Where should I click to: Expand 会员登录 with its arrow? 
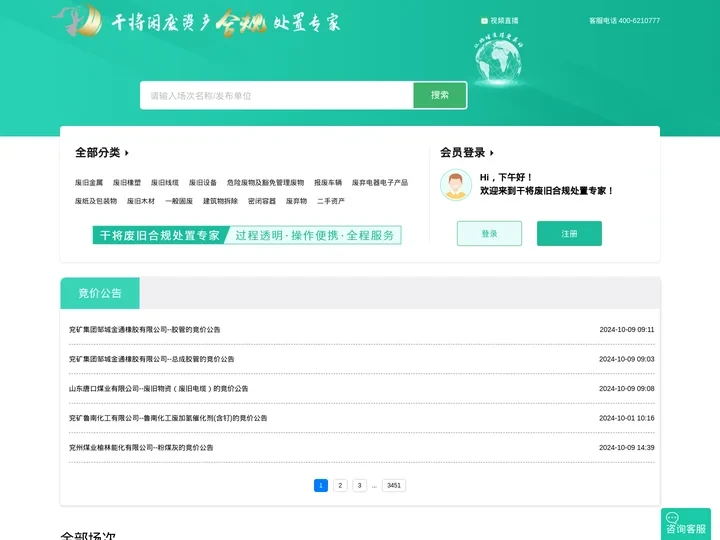pos(492,153)
